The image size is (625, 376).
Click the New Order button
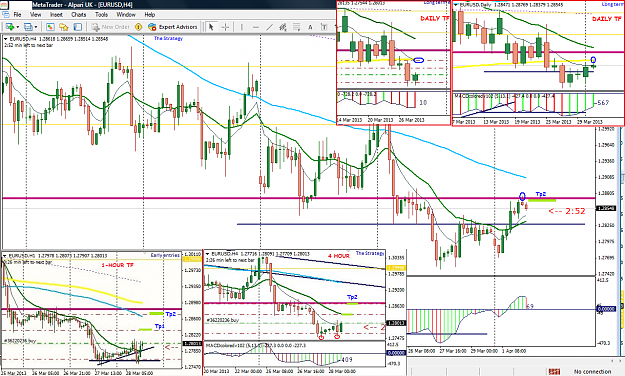click(x=110, y=27)
